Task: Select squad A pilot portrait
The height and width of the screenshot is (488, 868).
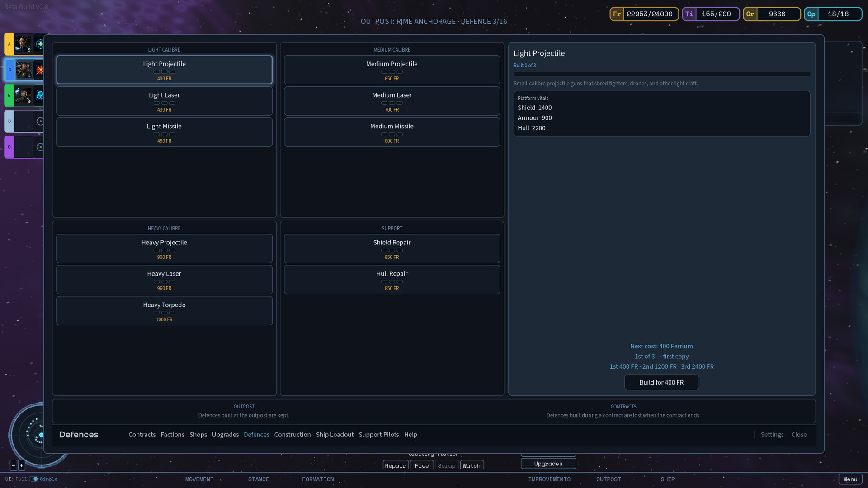Action: tap(24, 44)
